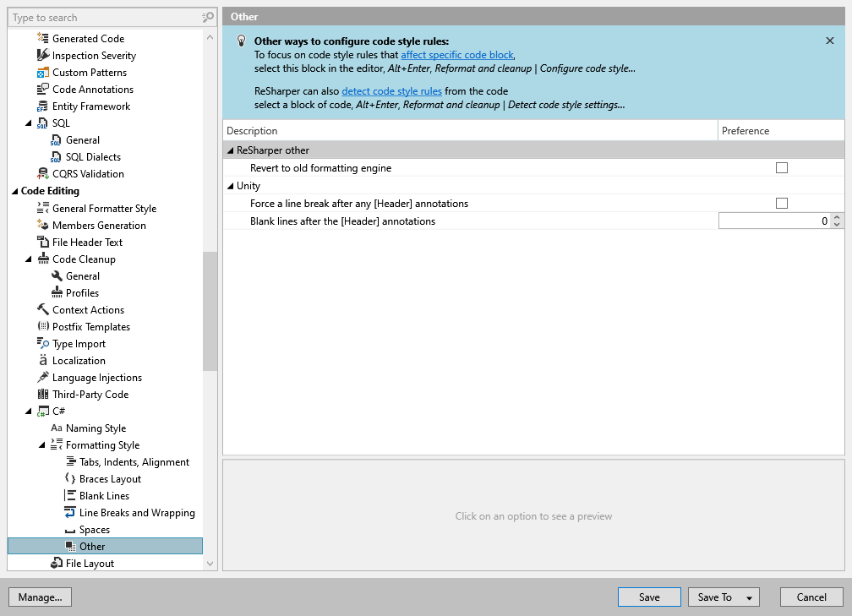Screen dimensions: 852x616
Task: Click the Description column header
Action: [471, 131]
